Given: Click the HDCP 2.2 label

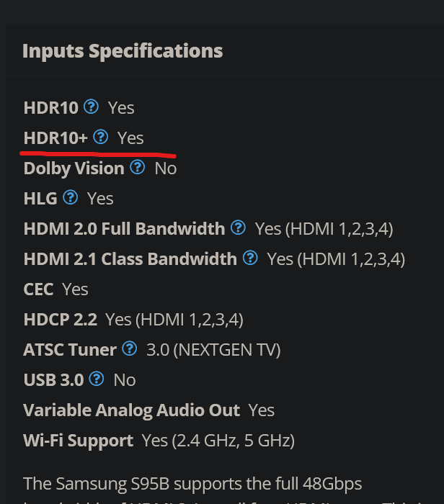Looking at the screenshot, I should [60, 320].
